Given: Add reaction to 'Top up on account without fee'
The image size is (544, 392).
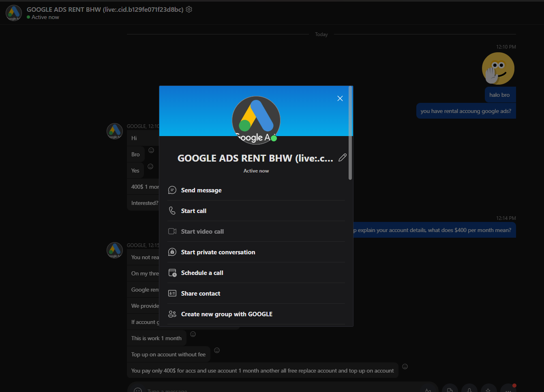Looking at the screenshot, I should click(217, 350).
